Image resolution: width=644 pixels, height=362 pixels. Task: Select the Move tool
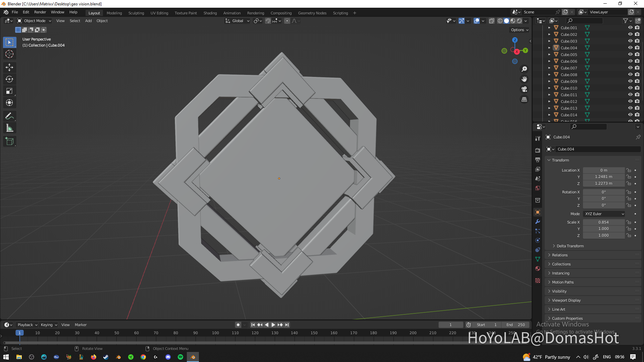[9, 67]
